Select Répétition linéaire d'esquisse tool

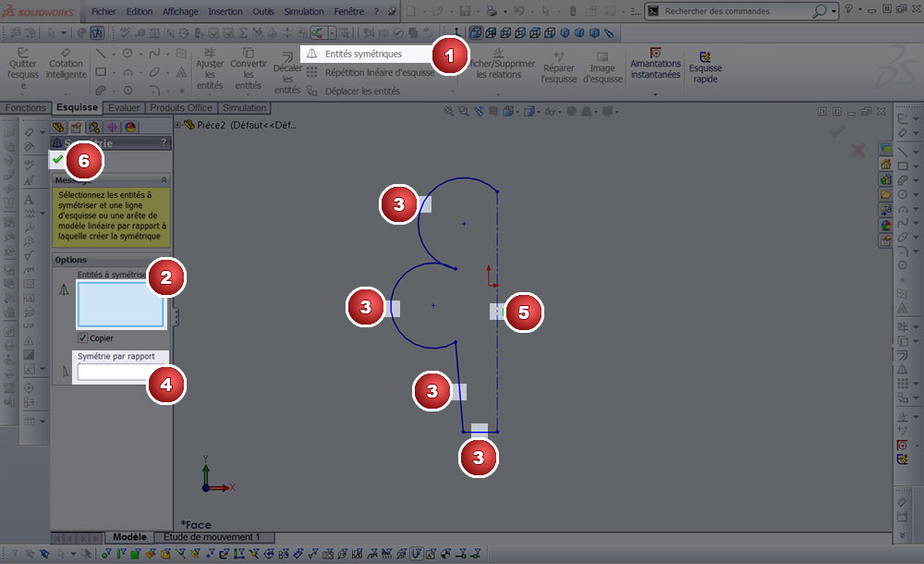pos(371,72)
